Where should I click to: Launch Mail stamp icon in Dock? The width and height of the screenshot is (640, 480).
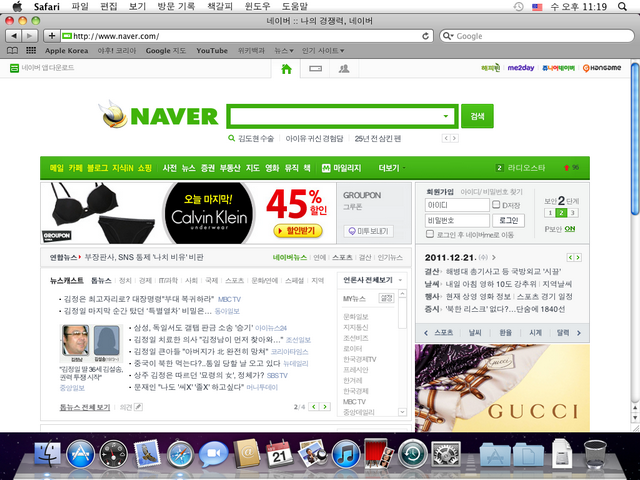[146, 453]
